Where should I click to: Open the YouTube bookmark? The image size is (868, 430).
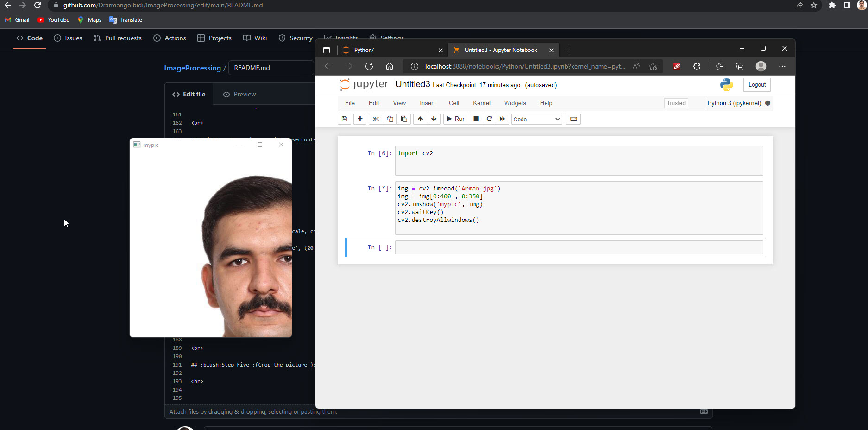(53, 20)
